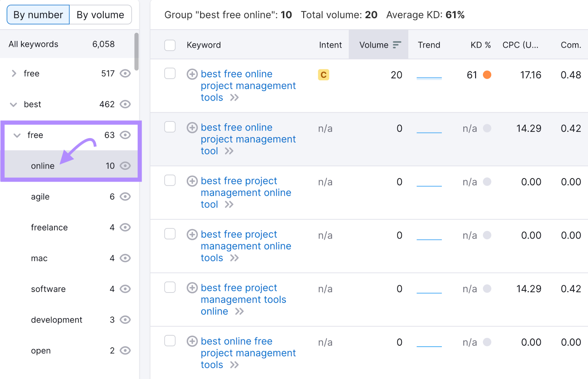Click the plus icon beside "best free online project management tools"
This screenshot has height=379, width=588.
click(x=192, y=74)
